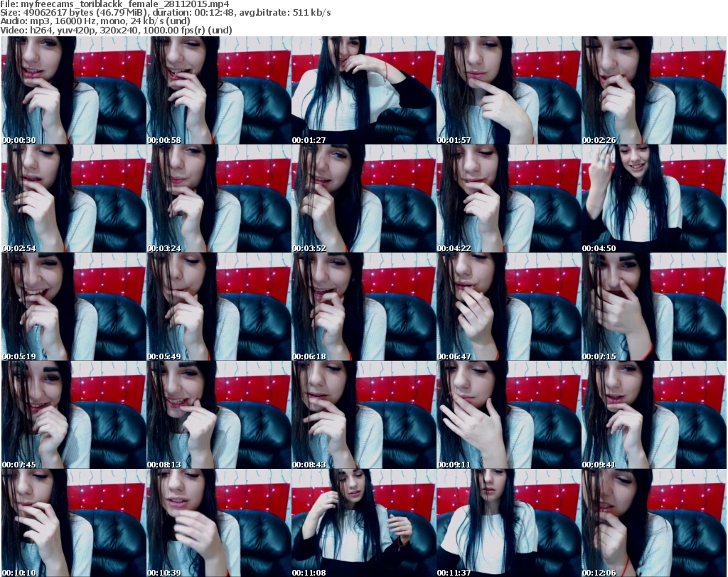This screenshot has height=577, width=728.
Task: Select the thumbnail stamped 00:09:11
Action: click(x=508, y=415)
